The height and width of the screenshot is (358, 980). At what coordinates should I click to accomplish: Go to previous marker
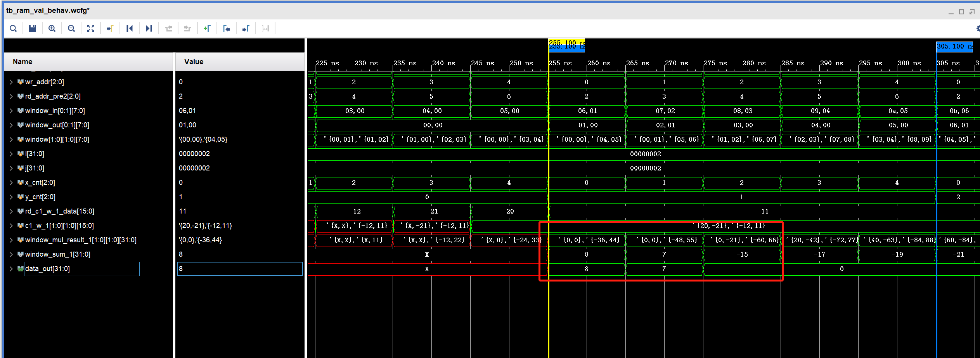(x=227, y=28)
